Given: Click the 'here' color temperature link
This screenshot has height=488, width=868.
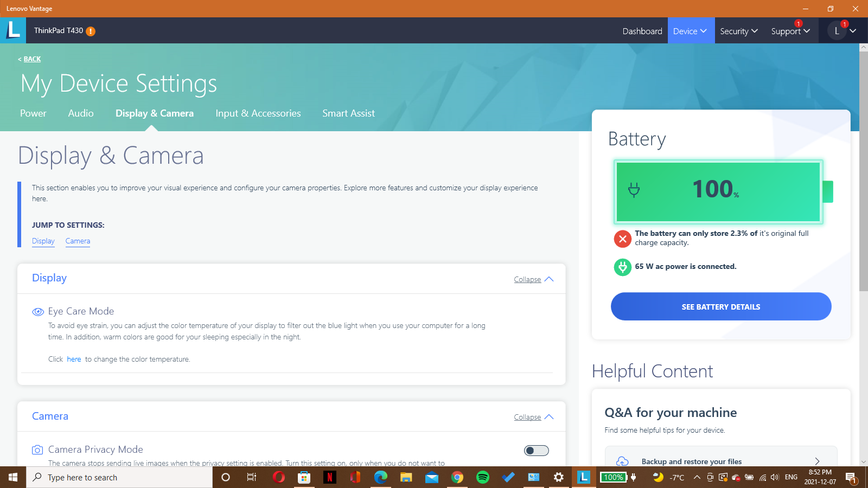Looking at the screenshot, I should [74, 359].
